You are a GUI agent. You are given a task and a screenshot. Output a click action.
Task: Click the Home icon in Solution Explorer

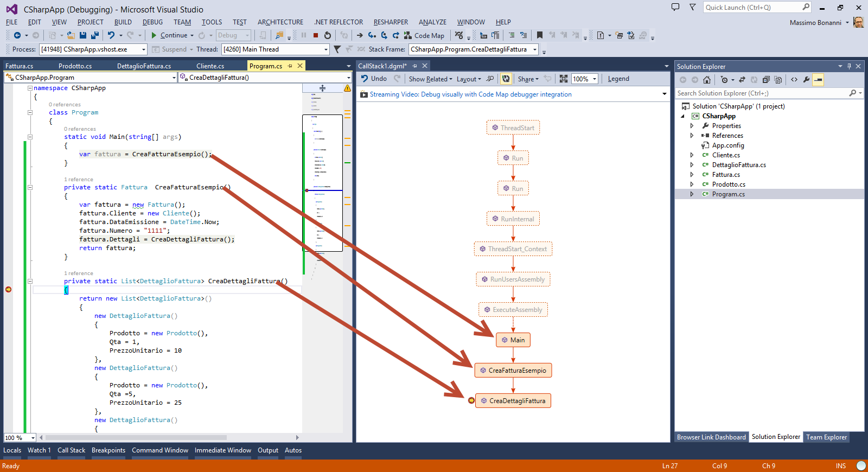click(706, 80)
